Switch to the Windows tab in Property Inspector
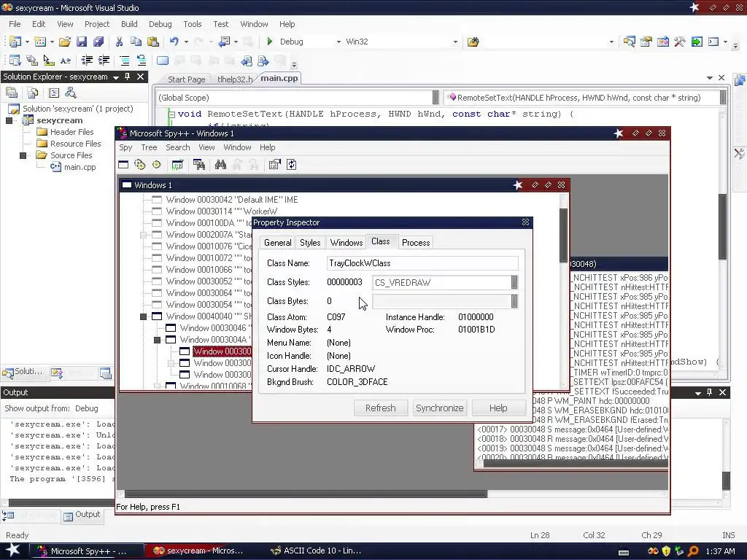This screenshot has width=747, height=560. click(x=347, y=243)
